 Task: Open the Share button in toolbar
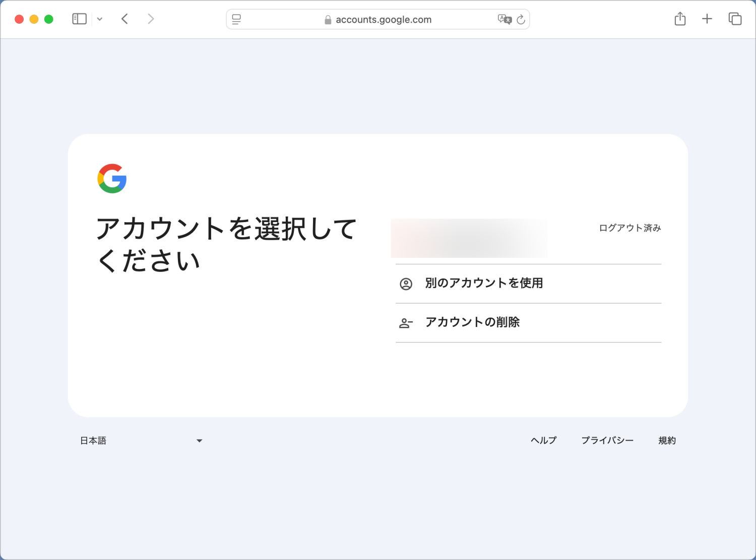(x=680, y=19)
